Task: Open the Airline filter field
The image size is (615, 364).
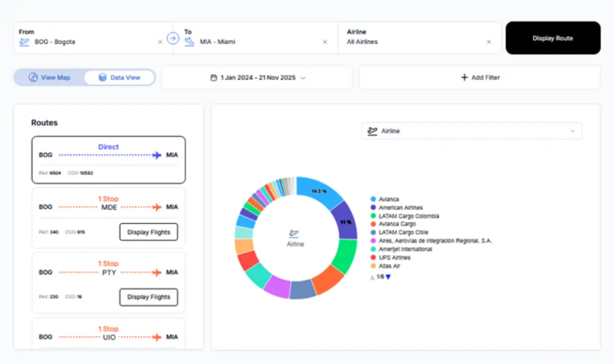Action: click(418, 38)
